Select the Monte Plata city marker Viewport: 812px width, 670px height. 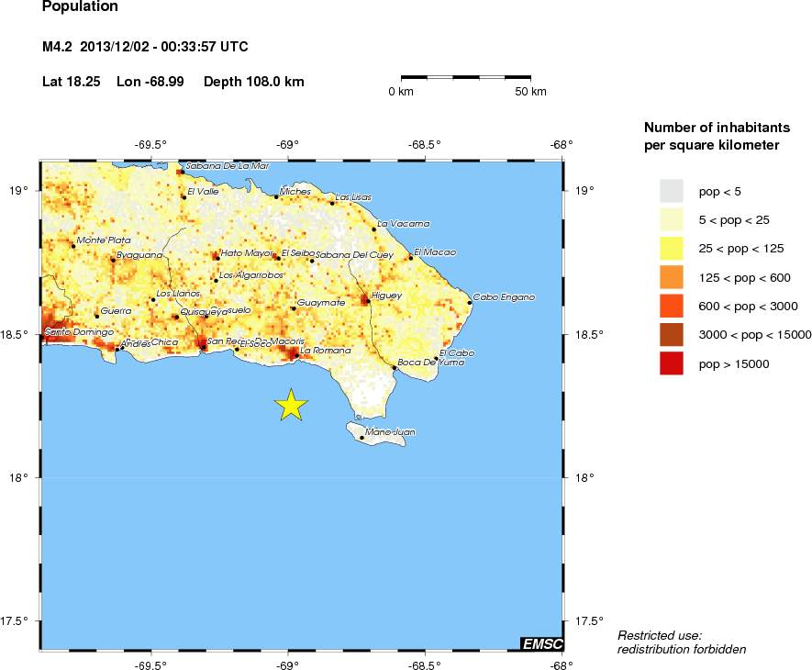73,246
